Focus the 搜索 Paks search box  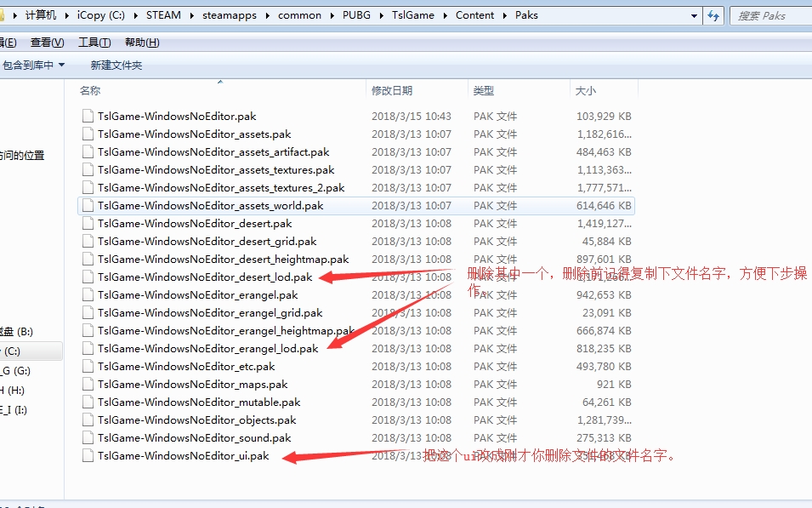(x=770, y=16)
